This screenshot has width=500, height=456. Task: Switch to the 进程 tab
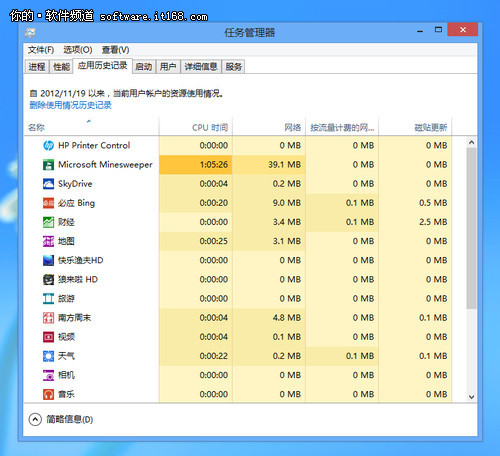pos(37,67)
